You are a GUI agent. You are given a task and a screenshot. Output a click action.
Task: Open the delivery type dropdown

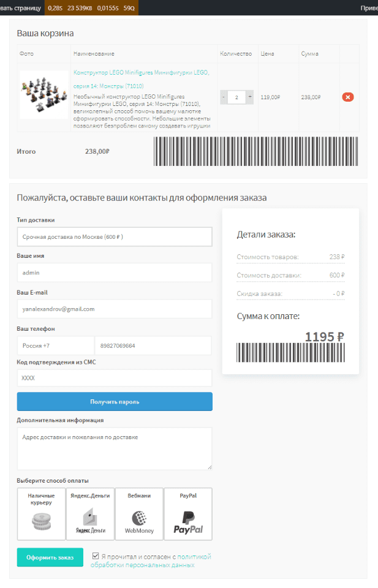114,236
